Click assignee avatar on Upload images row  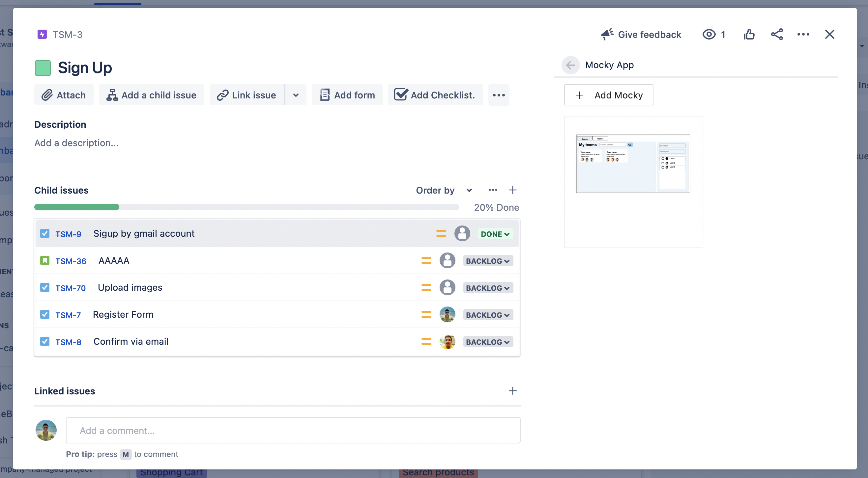(447, 287)
